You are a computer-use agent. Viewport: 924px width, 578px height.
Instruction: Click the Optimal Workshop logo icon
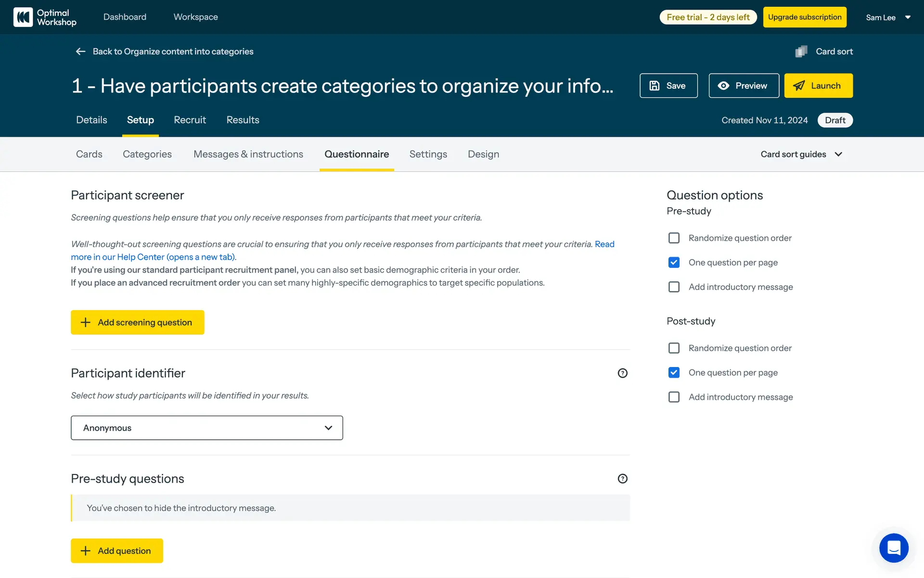23,17
